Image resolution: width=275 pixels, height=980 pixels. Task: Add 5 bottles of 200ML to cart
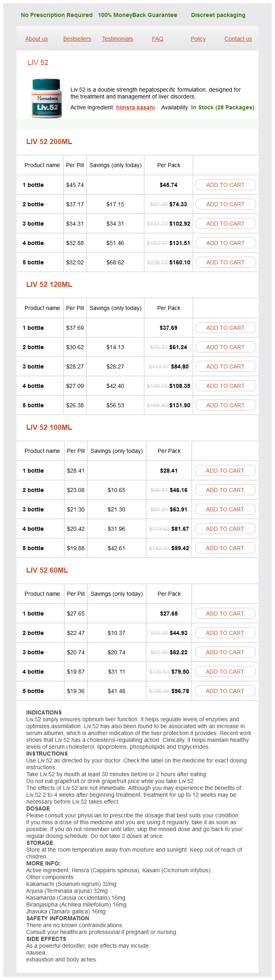[225, 262]
